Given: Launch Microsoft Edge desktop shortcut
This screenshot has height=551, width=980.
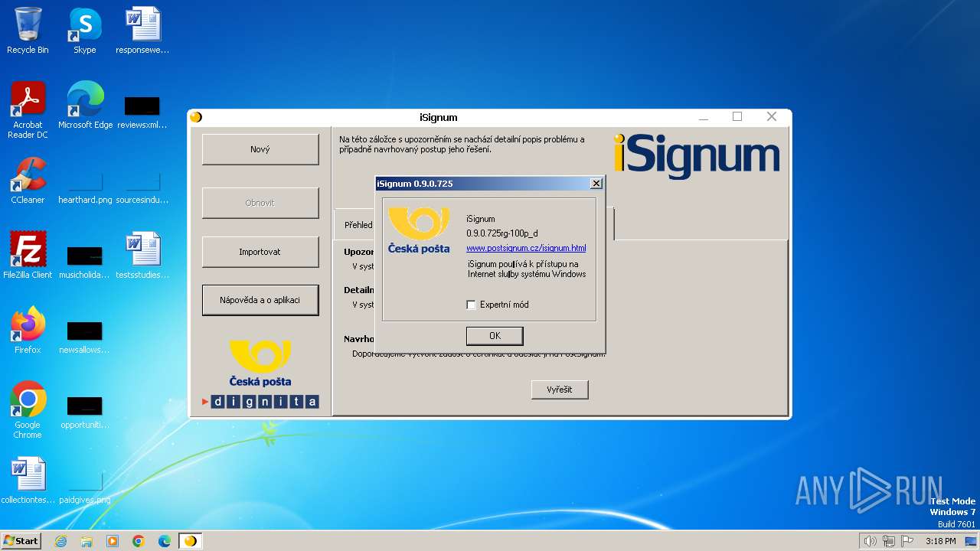Looking at the screenshot, I should click(85, 106).
